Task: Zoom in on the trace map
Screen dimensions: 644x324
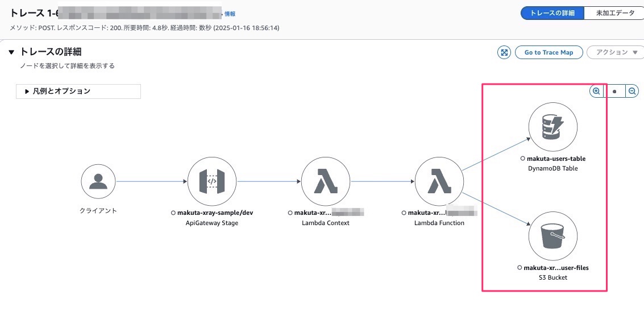Action: (x=596, y=91)
